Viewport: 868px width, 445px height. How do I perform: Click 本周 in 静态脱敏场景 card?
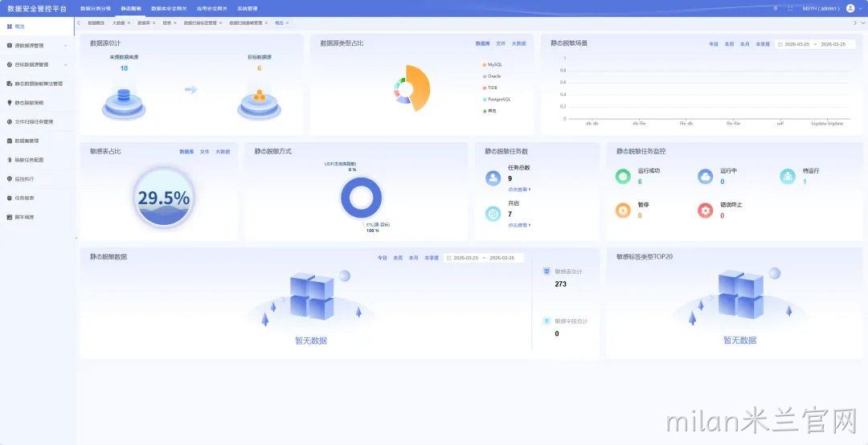[729, 43]
